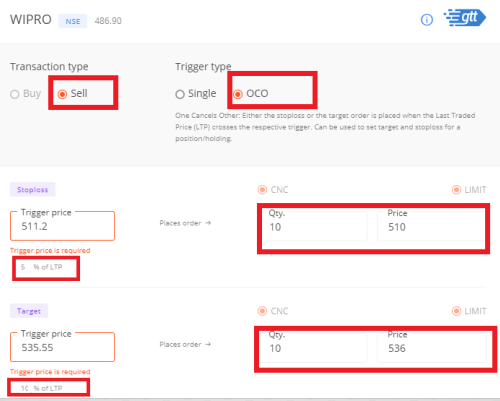Viewport: 500px width, 401px height.
Task: Click the NSE exchange badge
Action: pos(73,21)
